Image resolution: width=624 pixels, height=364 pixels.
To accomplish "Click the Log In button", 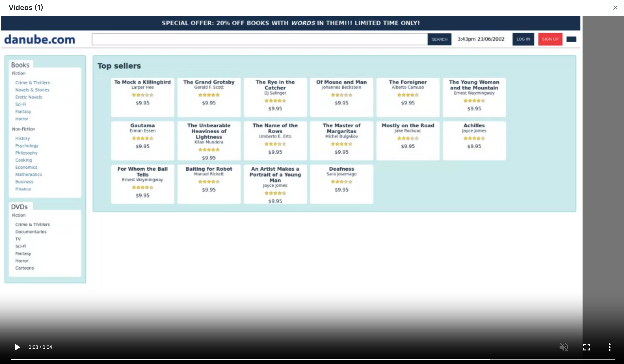I will tap(523, 39).
